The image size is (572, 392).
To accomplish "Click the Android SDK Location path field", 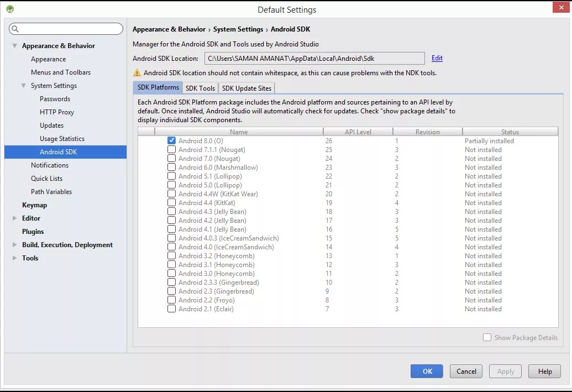I will pos(314,59).
